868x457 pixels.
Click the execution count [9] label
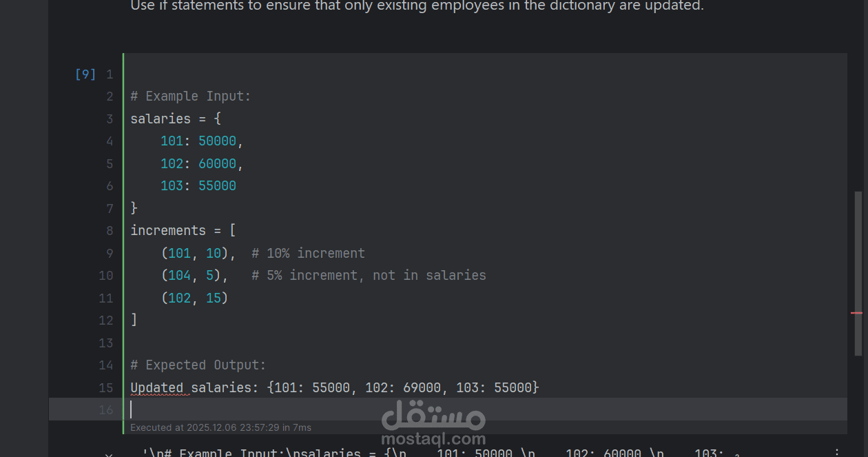(85, 74)
